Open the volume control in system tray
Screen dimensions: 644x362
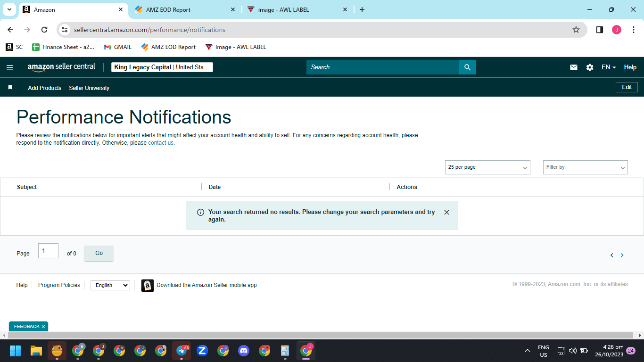573,351
